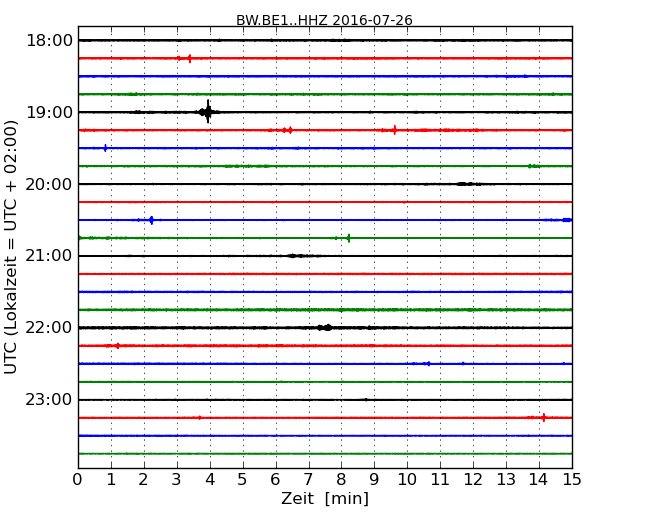Click the x-axis tick label 13
Screen dimensions: 650x520
tap(506, 479)
